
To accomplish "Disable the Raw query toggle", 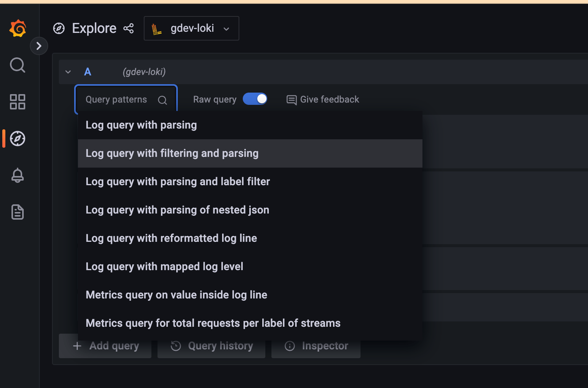I will coord(255,99).
